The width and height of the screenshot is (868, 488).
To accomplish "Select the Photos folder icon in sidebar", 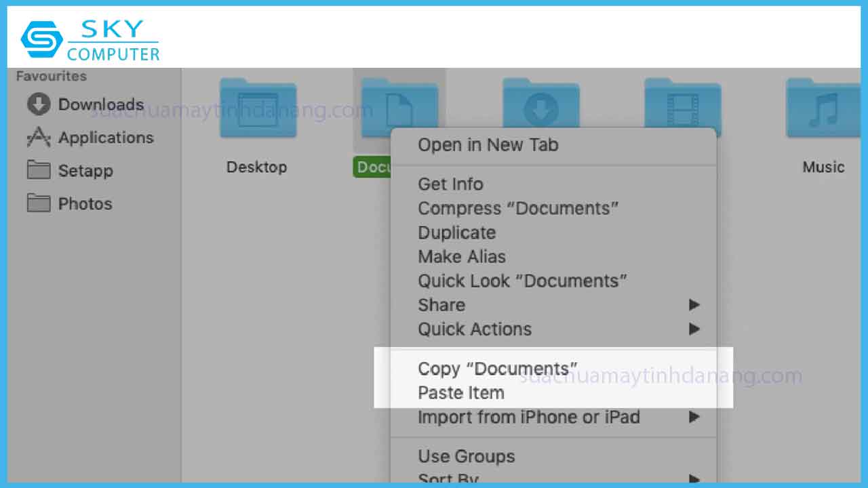I will [39, 203].
